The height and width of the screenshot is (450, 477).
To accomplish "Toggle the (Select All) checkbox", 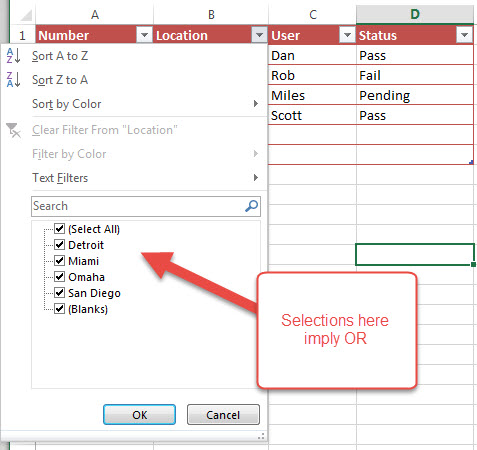I will point(59,229).
